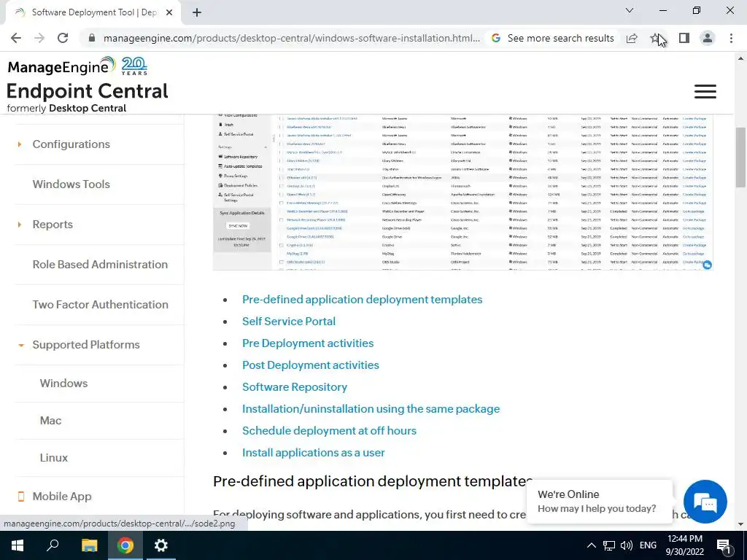Click the address bar URL
The width and height of the screenshot is (747, 560).
point(292,38)
